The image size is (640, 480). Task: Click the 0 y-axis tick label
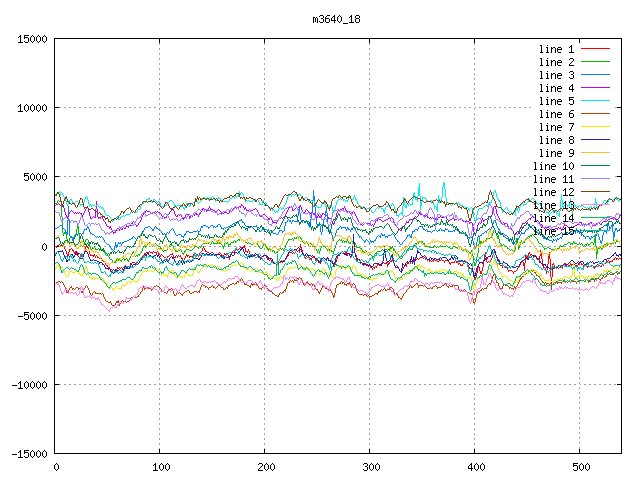click(x=45, y=246)
